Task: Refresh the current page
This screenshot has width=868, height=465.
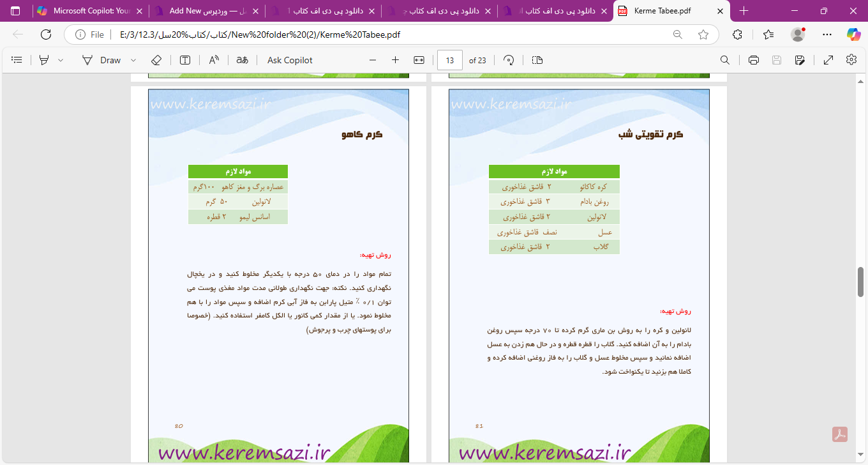Action: click(x=46, y=34)
